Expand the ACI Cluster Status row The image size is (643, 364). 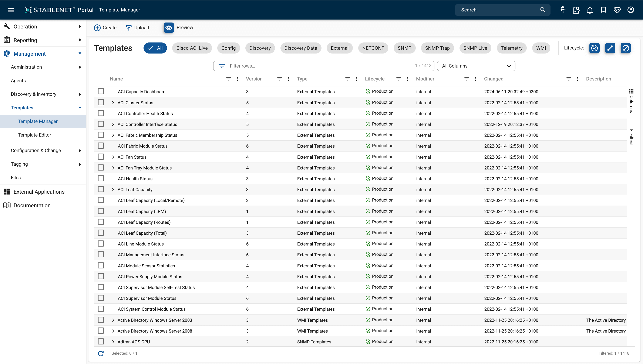click(x=113, y=103)
